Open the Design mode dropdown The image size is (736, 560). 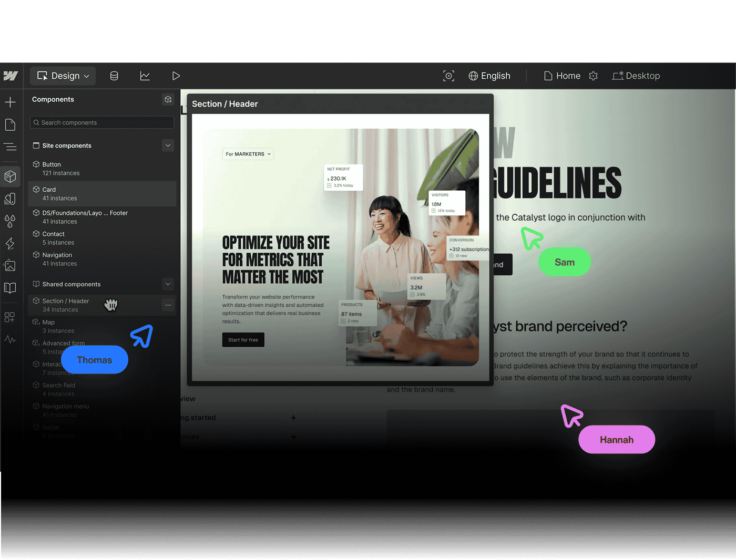(x=63, y=76)
